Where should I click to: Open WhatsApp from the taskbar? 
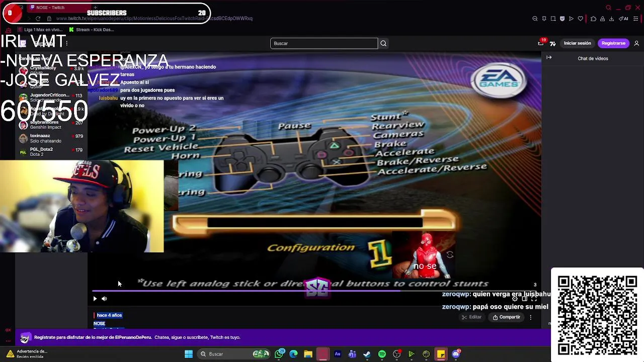pyautogui.click(x=279, y=354)
